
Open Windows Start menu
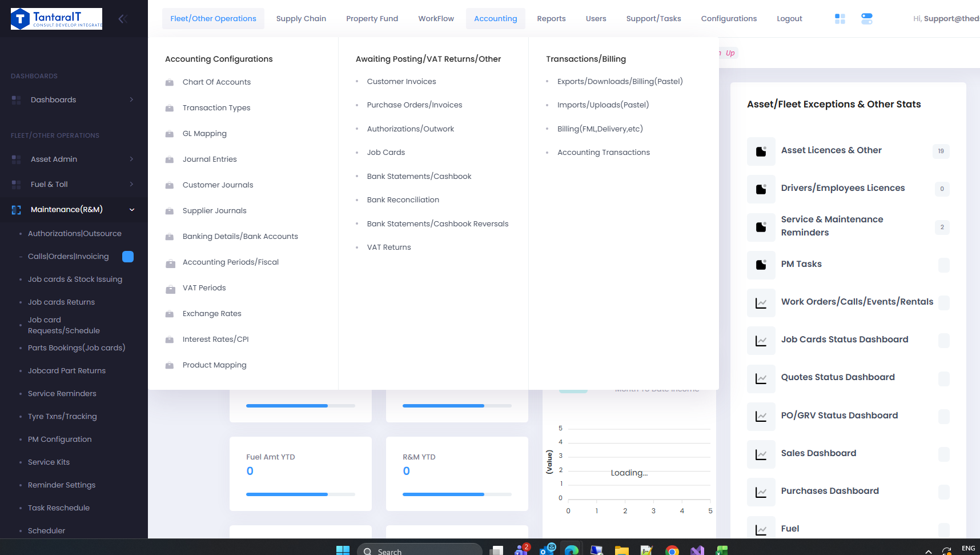click(x=343, y=550)
